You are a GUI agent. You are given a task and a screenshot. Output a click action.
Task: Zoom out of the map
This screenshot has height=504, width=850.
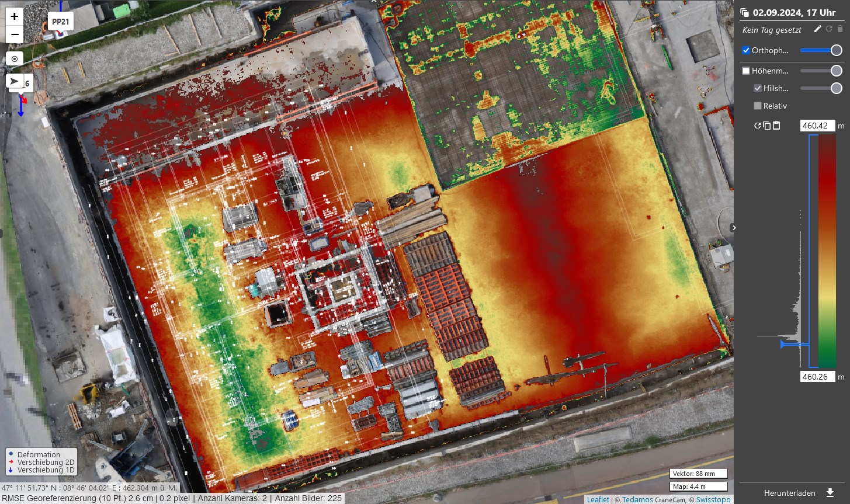pyautogui.click(x=14, y=34)
